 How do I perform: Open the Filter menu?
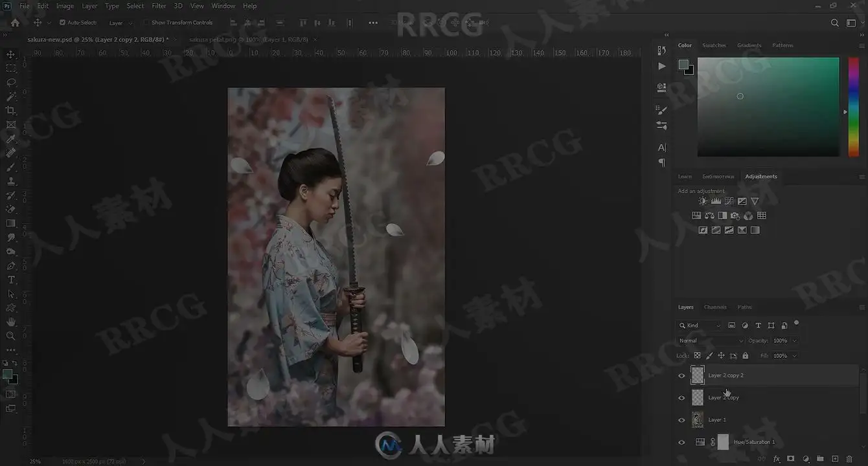point(159,6)
